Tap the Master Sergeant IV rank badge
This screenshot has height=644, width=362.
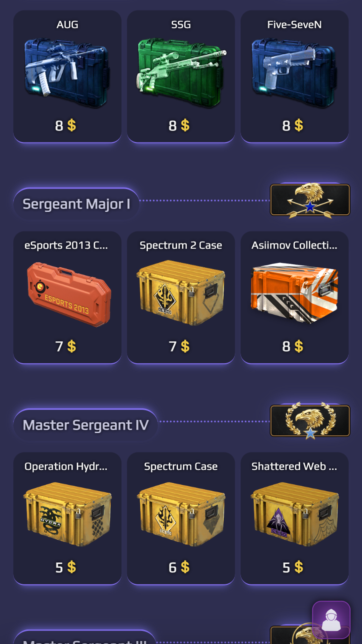[310, 421]
